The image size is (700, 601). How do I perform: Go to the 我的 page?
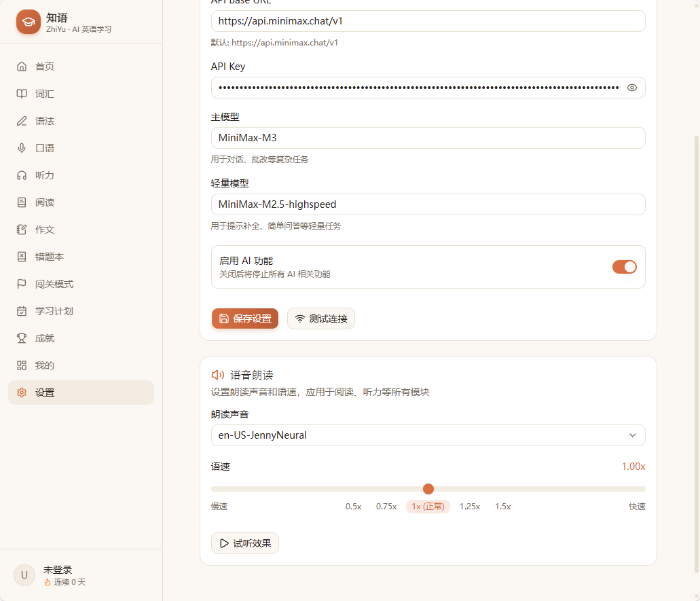click(81, 365)
